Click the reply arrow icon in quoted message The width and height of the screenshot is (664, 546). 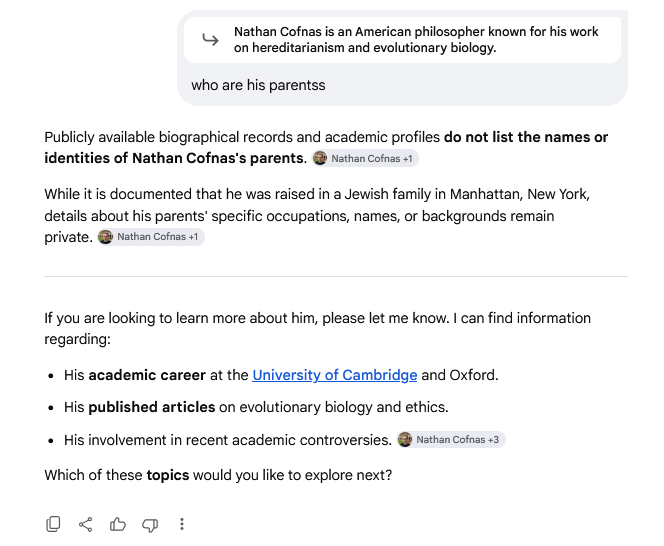tap(210, 40)
